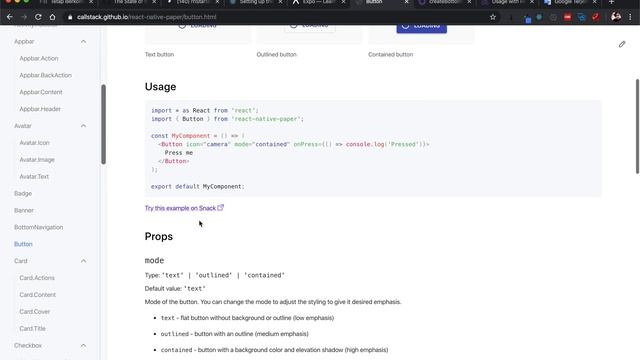Screen dimensions: 640x360
Task: Open Appbar.Action in sidebar
Action: [39, 58]
